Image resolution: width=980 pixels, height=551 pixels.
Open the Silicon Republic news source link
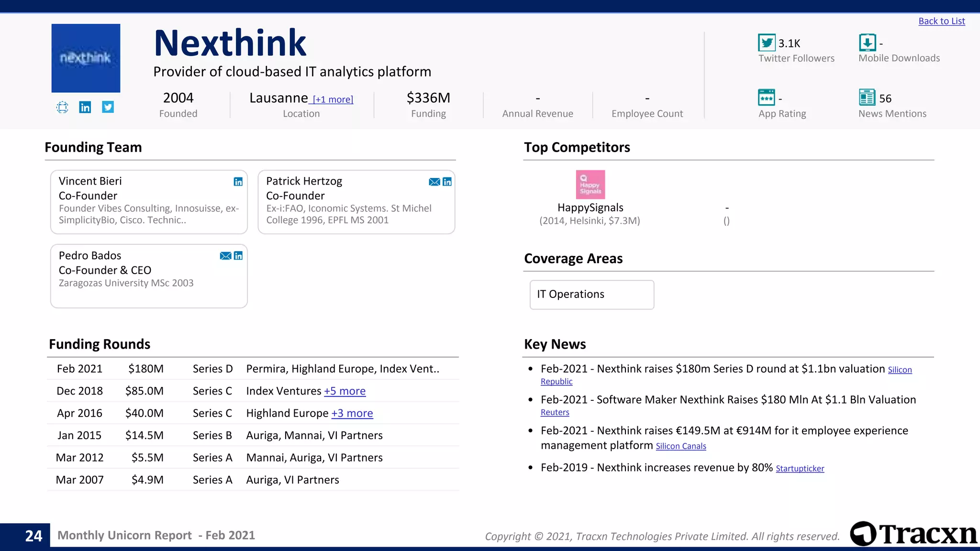900,370
